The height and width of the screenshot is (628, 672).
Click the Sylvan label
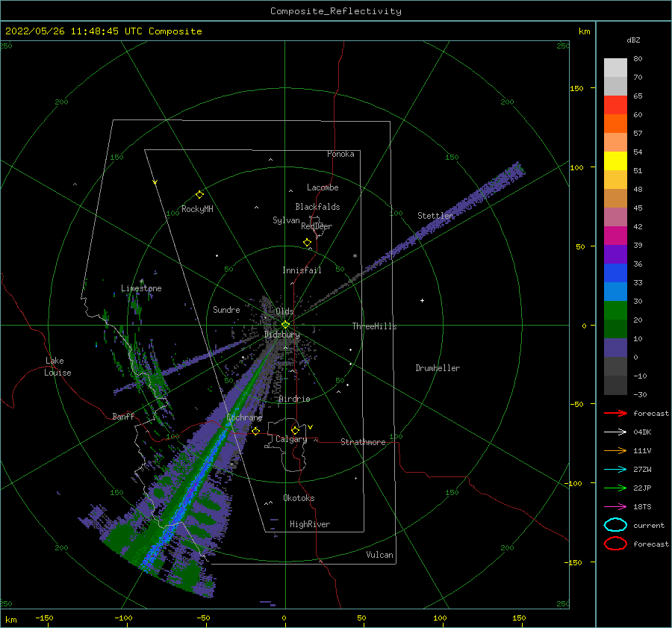tap(286, 220)
